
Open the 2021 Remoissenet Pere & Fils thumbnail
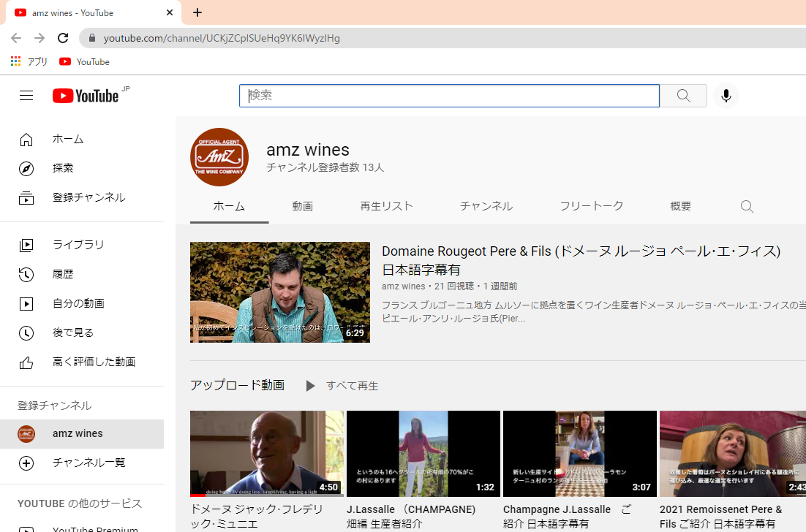coord(733,454)
